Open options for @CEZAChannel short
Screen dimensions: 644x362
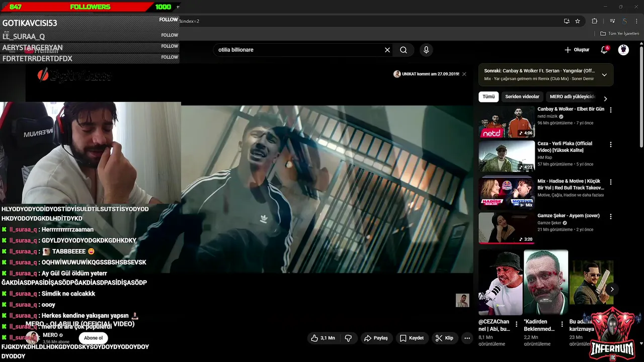coord(516,324)
